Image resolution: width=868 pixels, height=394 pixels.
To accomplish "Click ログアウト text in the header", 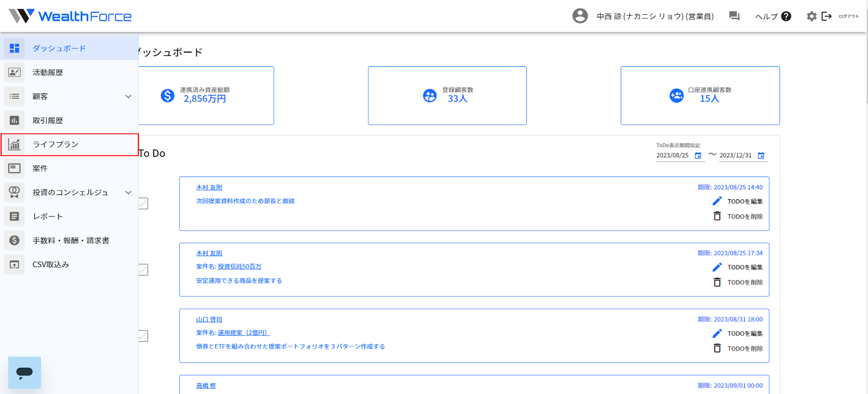I will (x=849, y=16).
